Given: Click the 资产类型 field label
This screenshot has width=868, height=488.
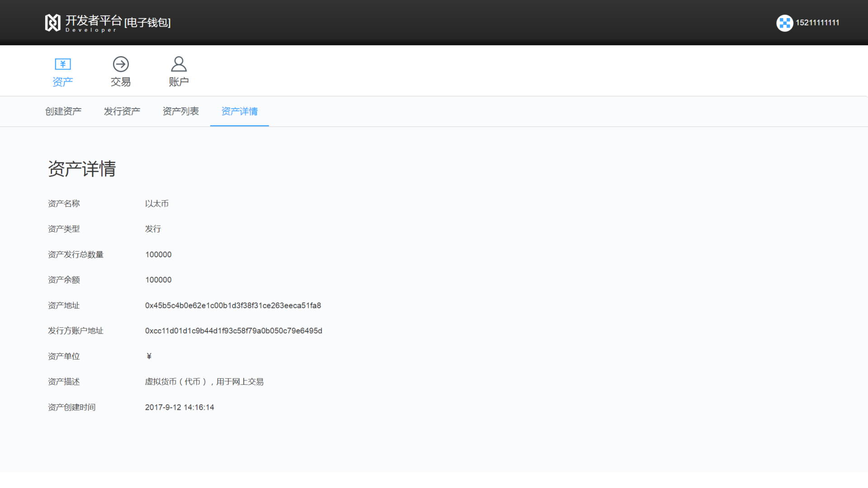Looking at the screenshot, I should 64,229.
